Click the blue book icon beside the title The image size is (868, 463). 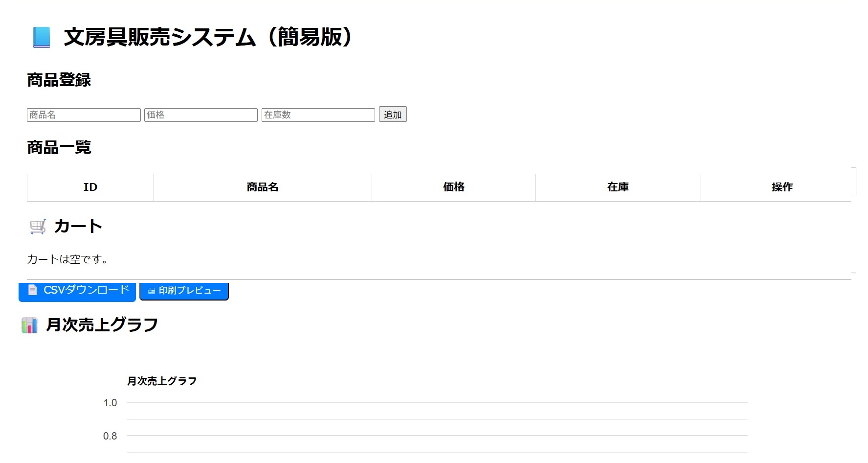[42, 38]
